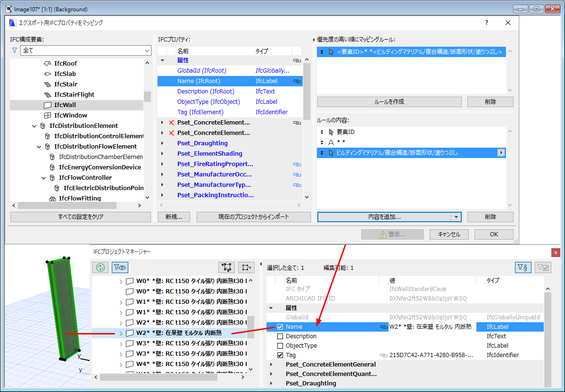Click the 3D wall preview thumbnail

click(x=64, y=309)
